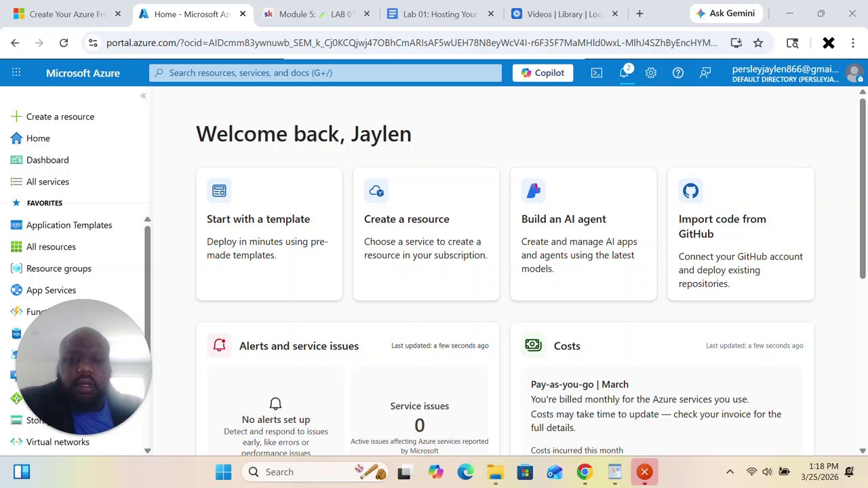
Task: Switch to the Module 5 LAB 01 tab
Action: coord(317,14)
